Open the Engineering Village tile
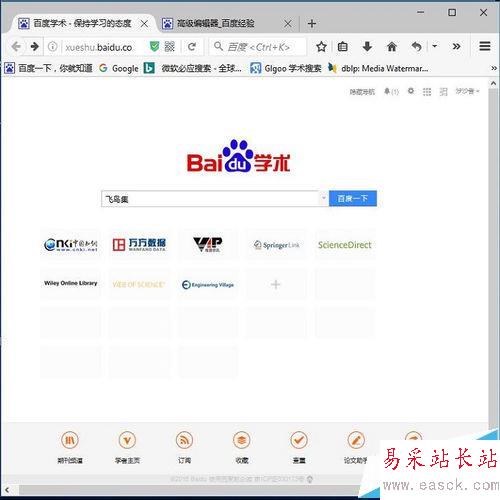Screen dimensions: 500x500 208,284
